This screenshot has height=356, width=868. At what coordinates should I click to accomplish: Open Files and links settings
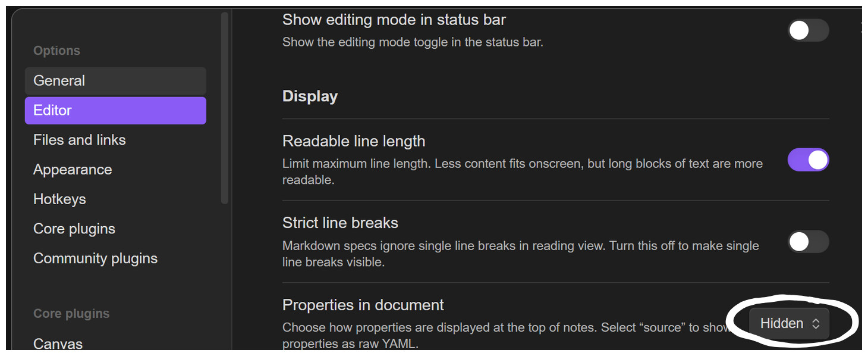(x=79, y=139)
